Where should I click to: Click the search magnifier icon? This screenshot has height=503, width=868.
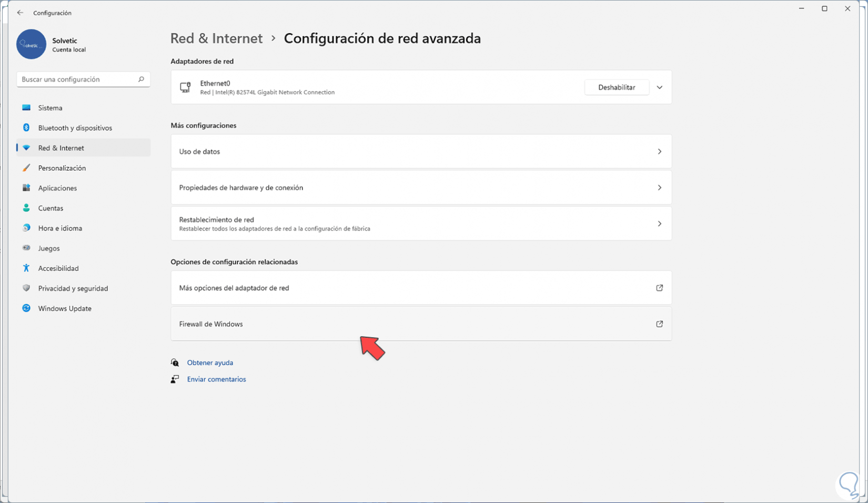[x=141, y=79]
